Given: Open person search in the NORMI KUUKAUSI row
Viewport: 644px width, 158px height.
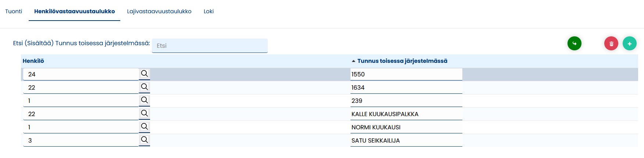Looking at the screenshot, I should coord(145,127).
